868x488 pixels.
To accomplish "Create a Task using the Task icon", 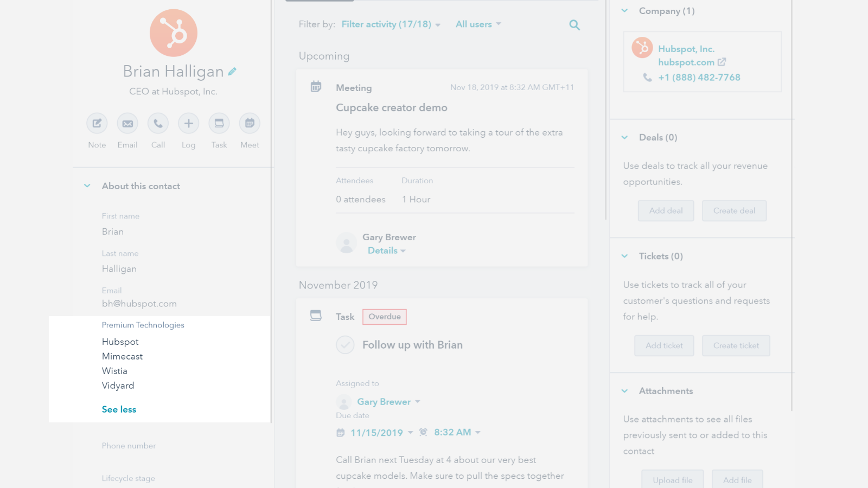I will pyautogui.click(x=219, y=124).
